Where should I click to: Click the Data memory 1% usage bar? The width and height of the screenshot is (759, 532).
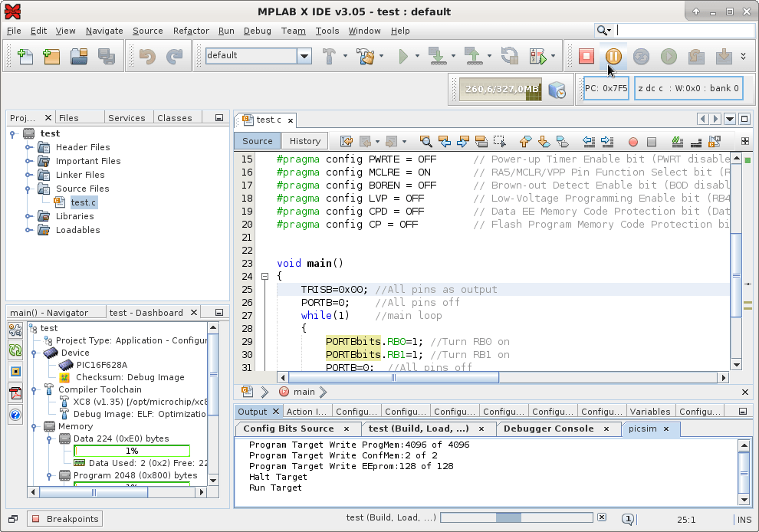point(132,452)
